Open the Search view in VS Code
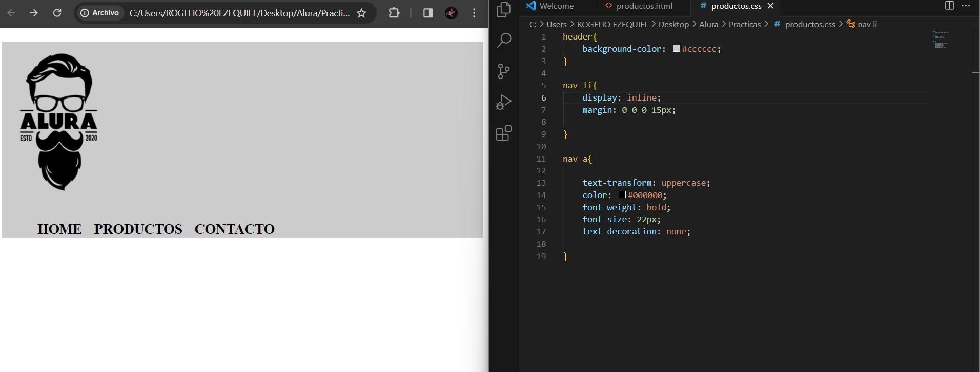Image resolution: width=980 pixels, height=372 pixels. pyautogui.click(x=504, y=40)
